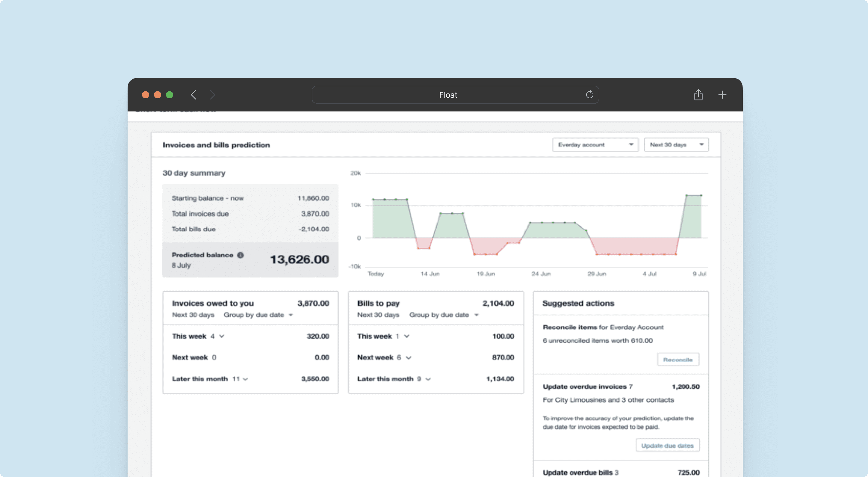Viewport: 868px width, 477px height.
Task: Click the Reconcile button
Action: 678,360
